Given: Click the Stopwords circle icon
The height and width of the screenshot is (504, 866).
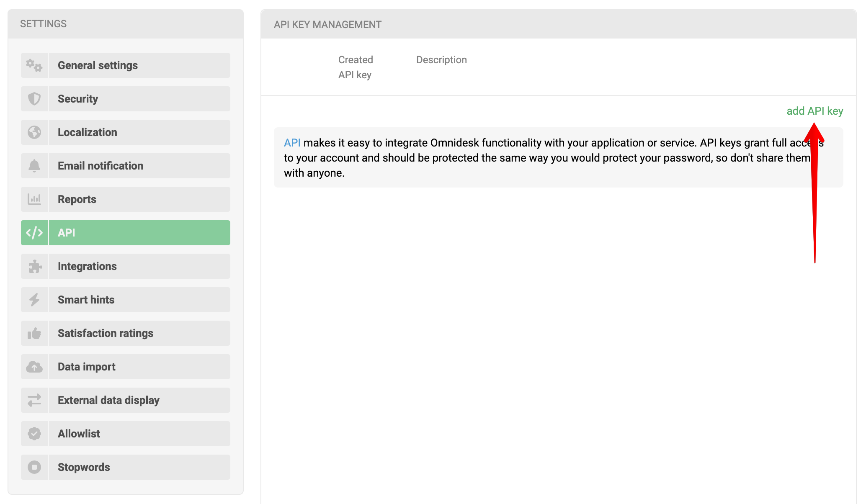Looking at the screenshot, I should click(34, 467).
